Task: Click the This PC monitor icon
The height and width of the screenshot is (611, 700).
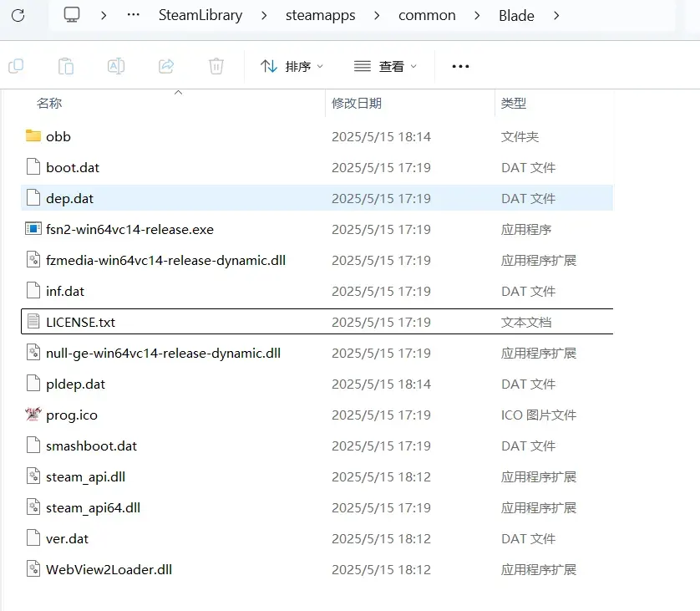Action: click(x=72, y=15)
